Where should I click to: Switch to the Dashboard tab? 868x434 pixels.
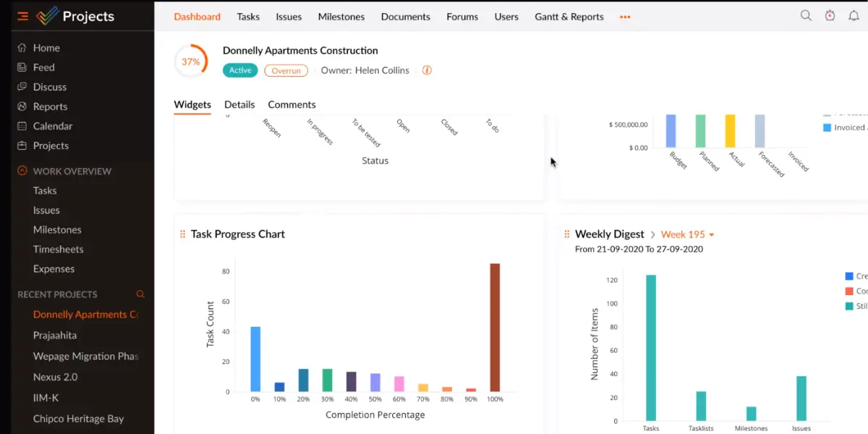click(197, 17)
